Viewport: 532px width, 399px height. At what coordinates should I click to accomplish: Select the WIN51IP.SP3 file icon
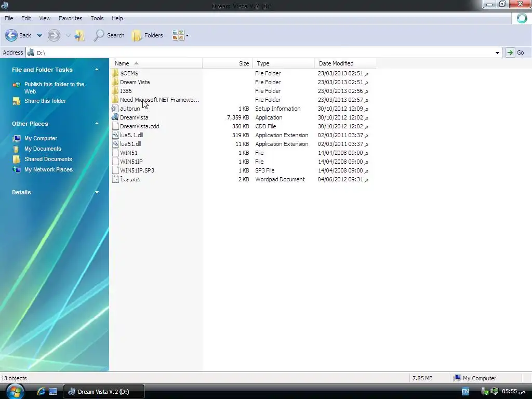click(115, 170)
